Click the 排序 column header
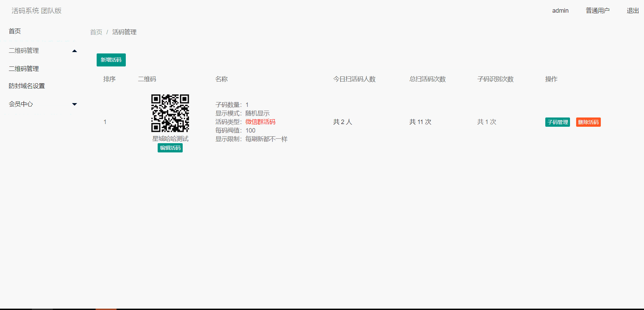 point(109,79)
